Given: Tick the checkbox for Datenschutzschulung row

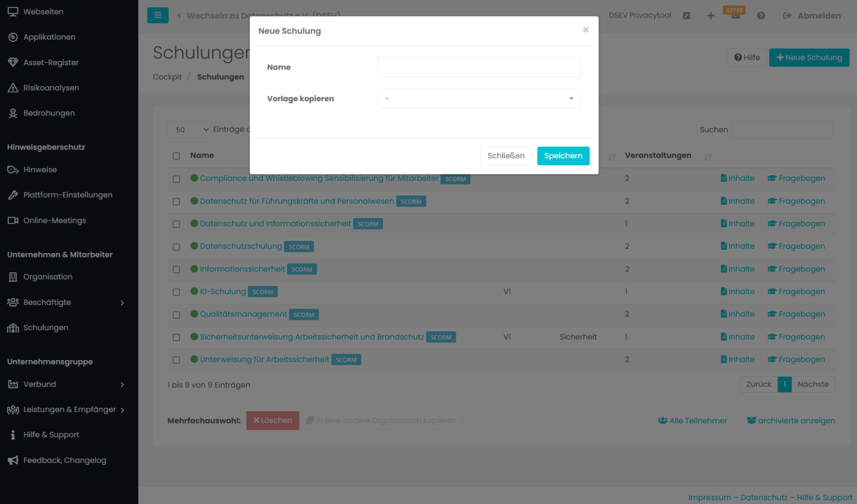Looking at the screenshot, I should click(176, 247).
